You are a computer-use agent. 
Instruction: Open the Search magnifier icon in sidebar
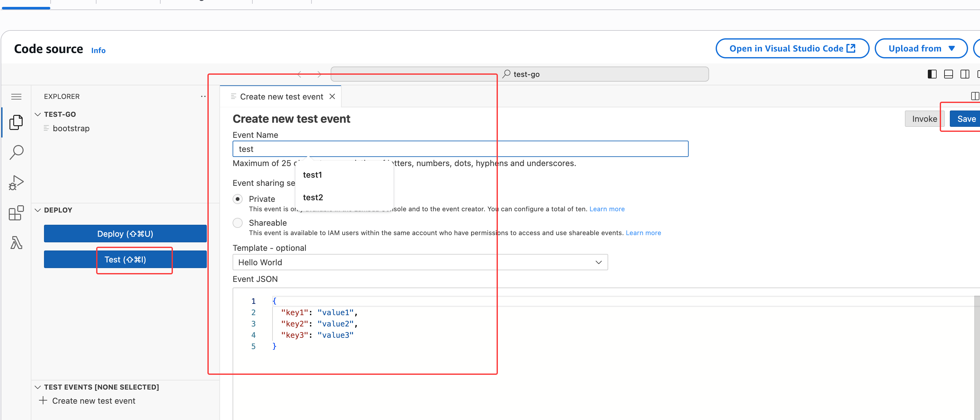pyautogui.click(x=16, y=153)
